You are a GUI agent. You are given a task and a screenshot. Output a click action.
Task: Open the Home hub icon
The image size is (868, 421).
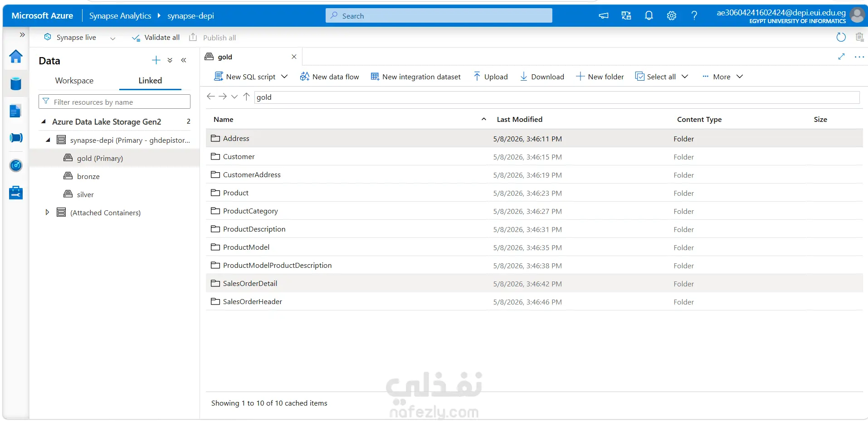tap(16, 56)
